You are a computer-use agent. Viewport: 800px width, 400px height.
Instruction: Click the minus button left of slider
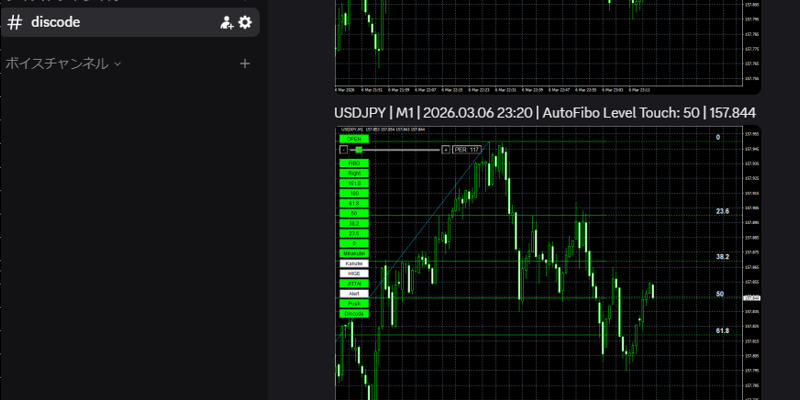pos(344,149)
